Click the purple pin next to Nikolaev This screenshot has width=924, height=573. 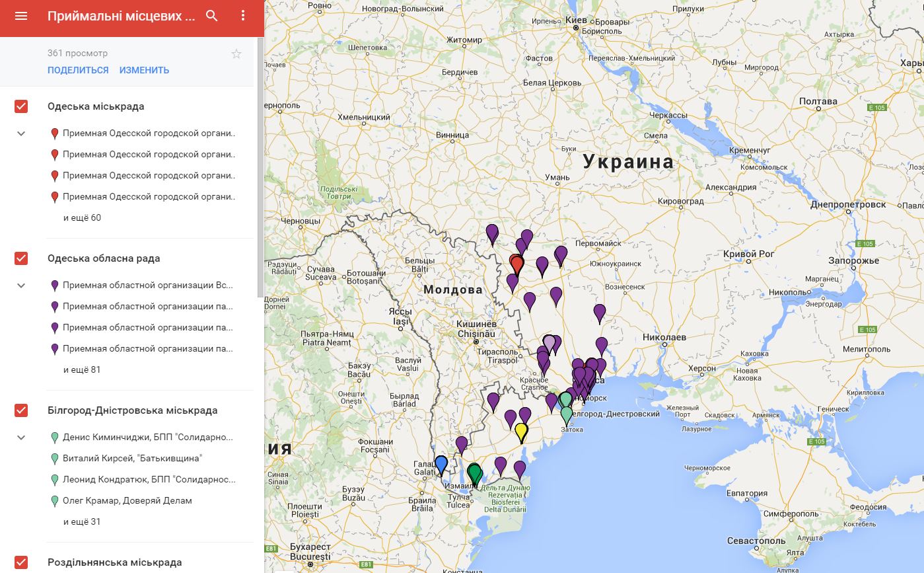click(x=601, y=346)
